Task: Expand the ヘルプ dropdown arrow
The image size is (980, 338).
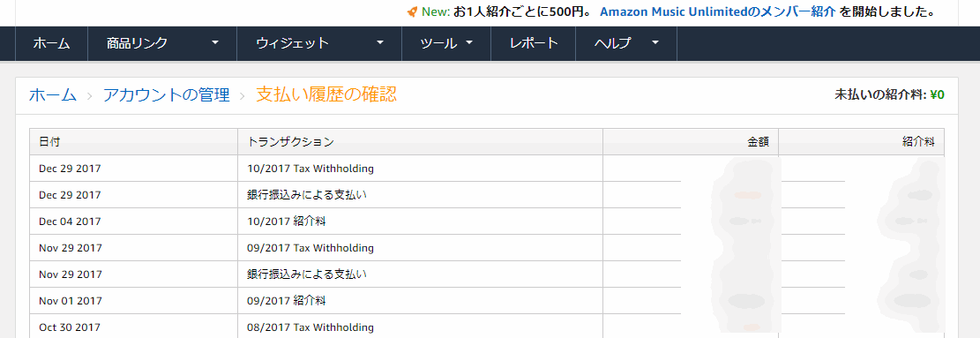Action: 655,43
